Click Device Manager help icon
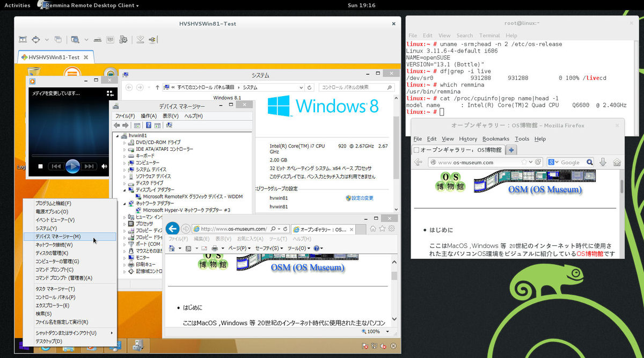The image size is (644, 358). (149, 126)
